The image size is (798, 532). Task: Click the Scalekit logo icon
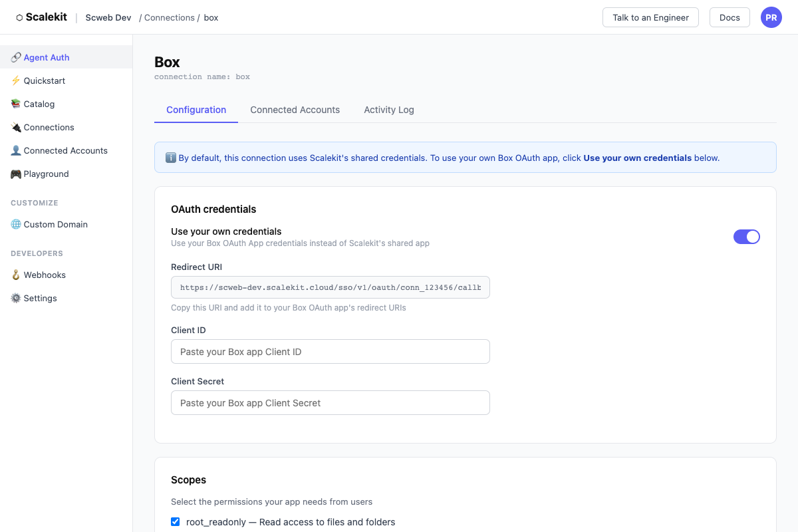[x=19, y=18]
